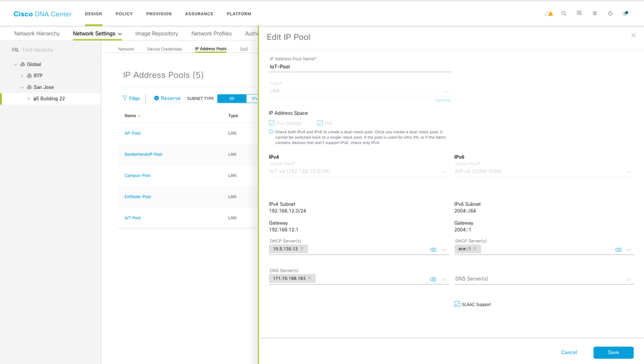Open the IPv6 Global Pool dropdown
Image resolution: width=644 pixels, height=364 pixels.
point(544,171)
